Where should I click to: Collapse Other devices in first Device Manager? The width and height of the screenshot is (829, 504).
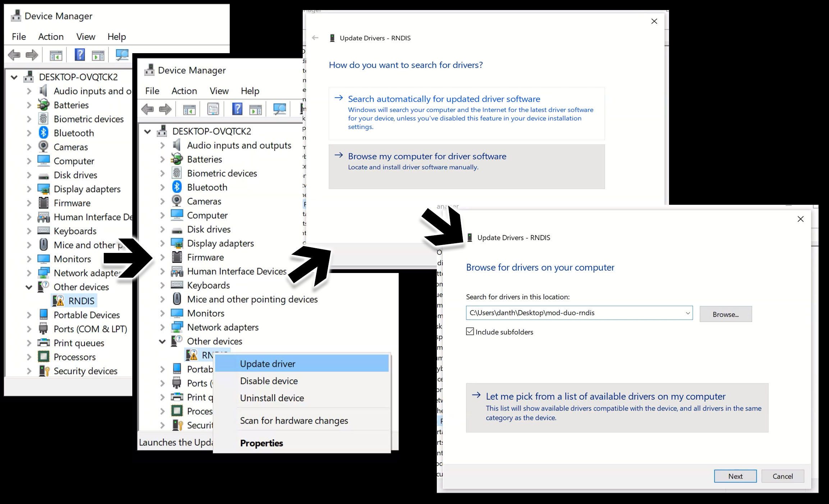[x=29, y=287]
